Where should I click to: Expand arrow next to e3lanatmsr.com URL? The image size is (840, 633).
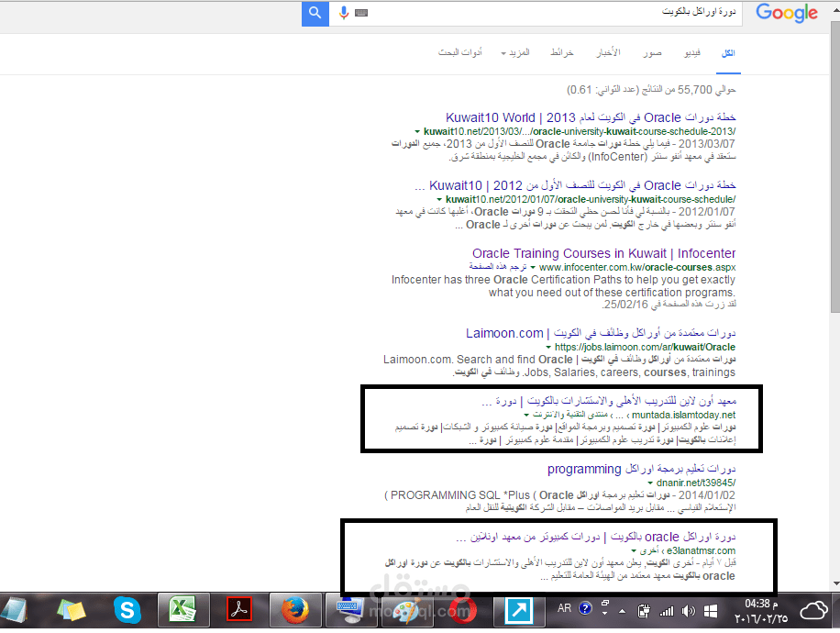[634, 551]
